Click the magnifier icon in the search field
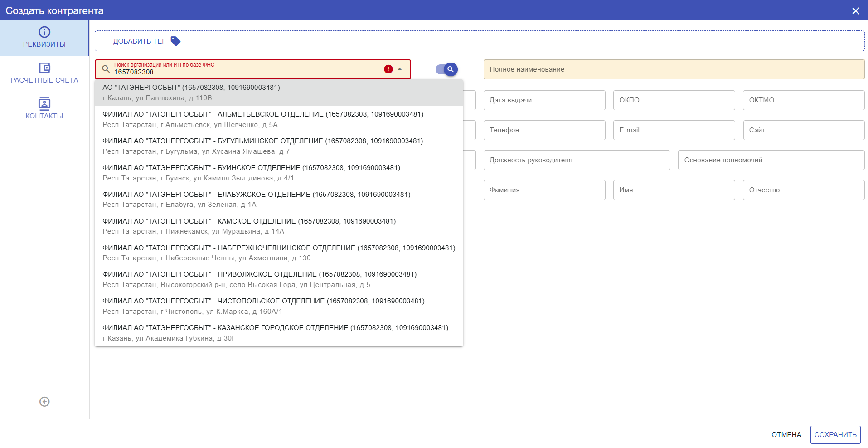868x448 pixels. pos(106,69)
